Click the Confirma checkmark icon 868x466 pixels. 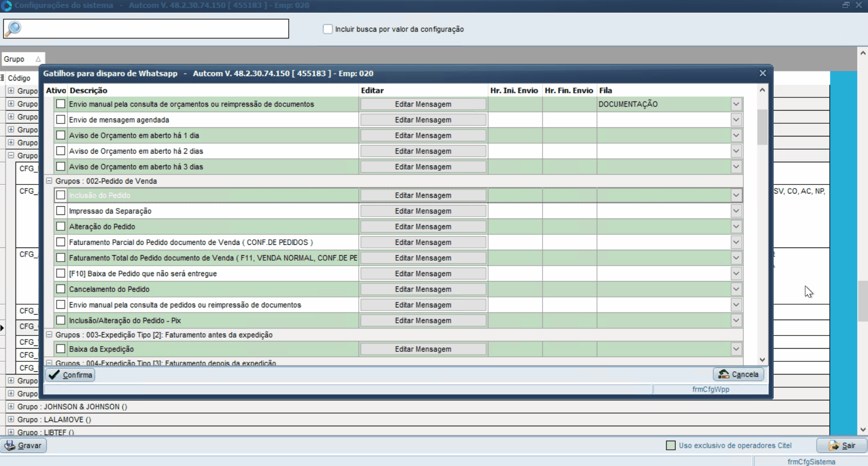(x=54, y=375)
